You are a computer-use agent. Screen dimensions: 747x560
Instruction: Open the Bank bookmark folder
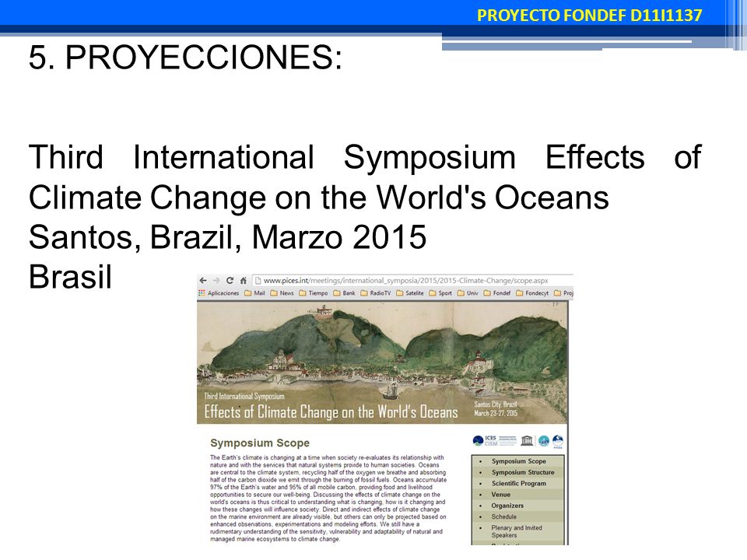click(x=344, y=293)
